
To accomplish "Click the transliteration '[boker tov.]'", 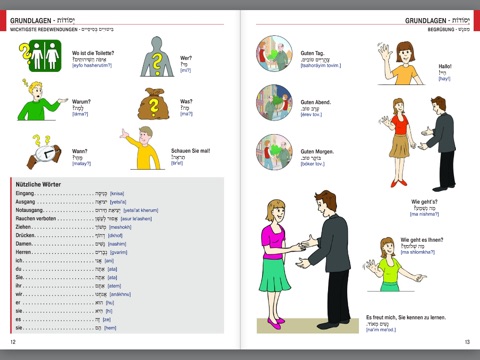I will (313, 164).
